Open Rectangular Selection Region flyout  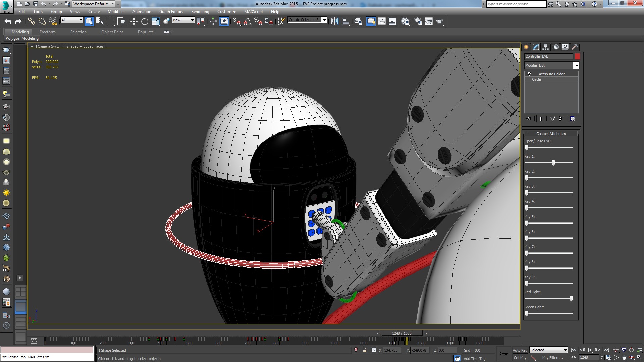coord(110,21)
